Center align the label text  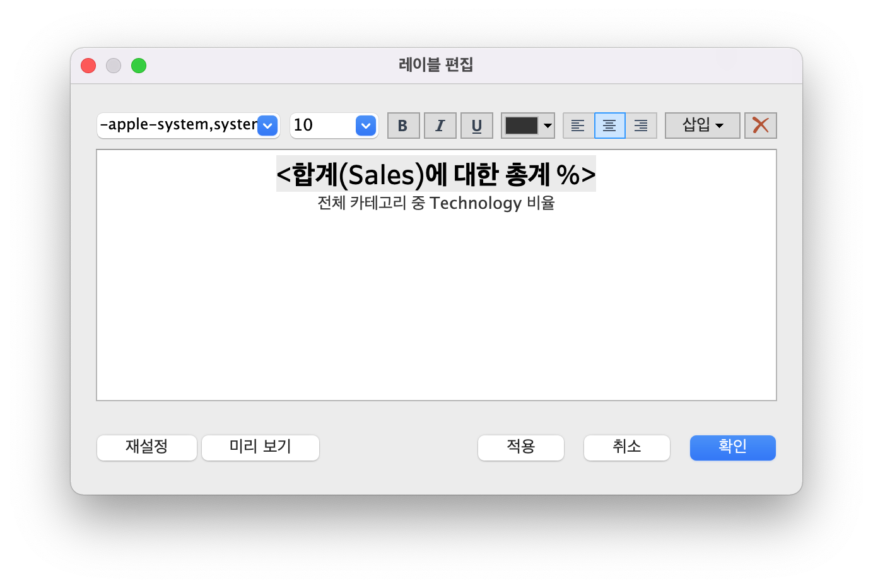tap(609, 126)
